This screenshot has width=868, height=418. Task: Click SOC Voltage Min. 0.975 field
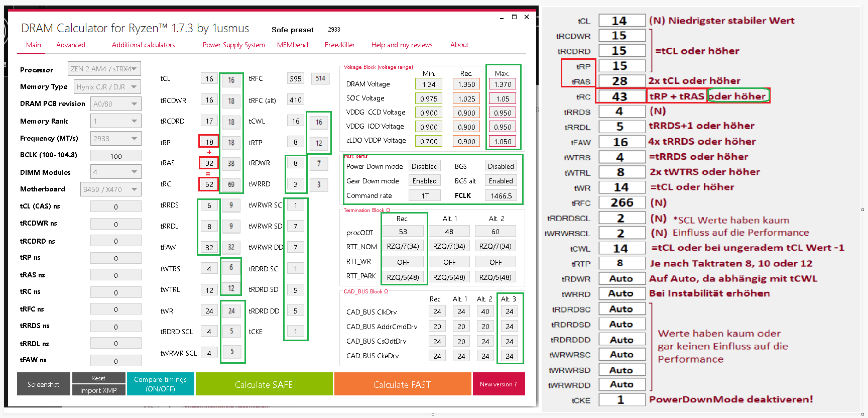[x=429, y=99]
